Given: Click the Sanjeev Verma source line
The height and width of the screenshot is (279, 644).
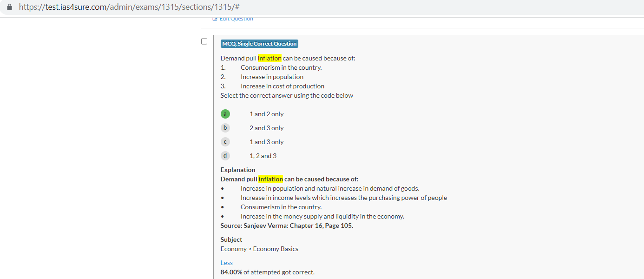Looking at the screenshot, I should (x=287, y=226).
